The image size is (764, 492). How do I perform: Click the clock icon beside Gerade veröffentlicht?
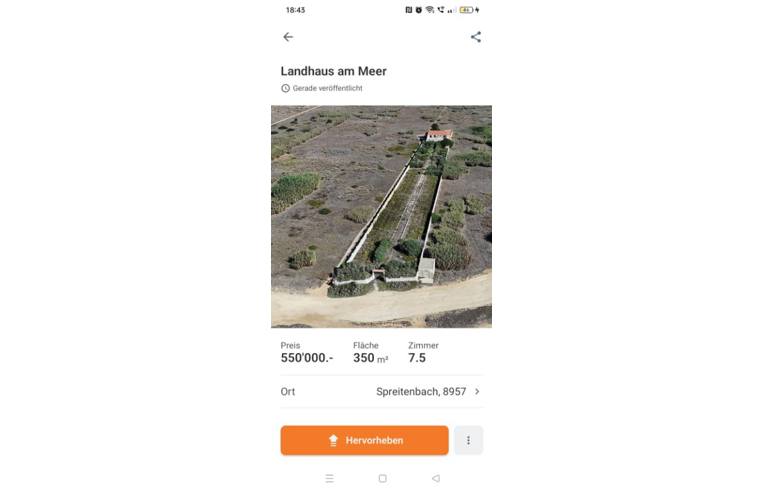(285, 88)
